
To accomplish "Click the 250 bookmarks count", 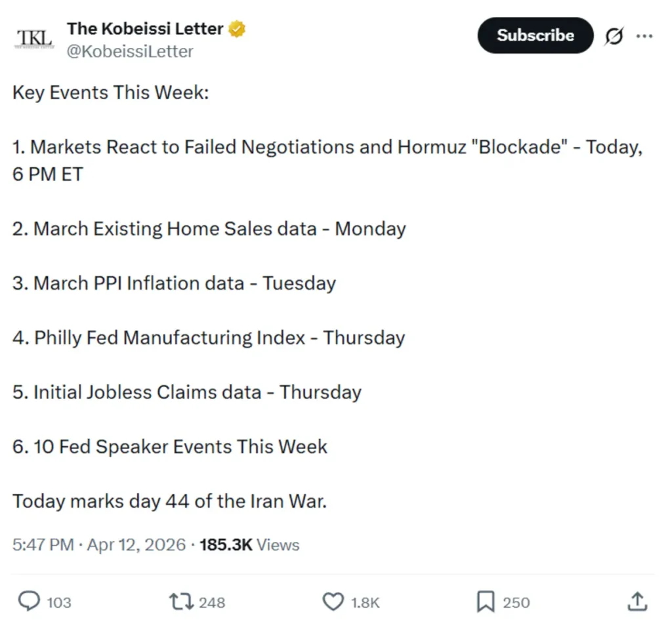I will 515,601.
